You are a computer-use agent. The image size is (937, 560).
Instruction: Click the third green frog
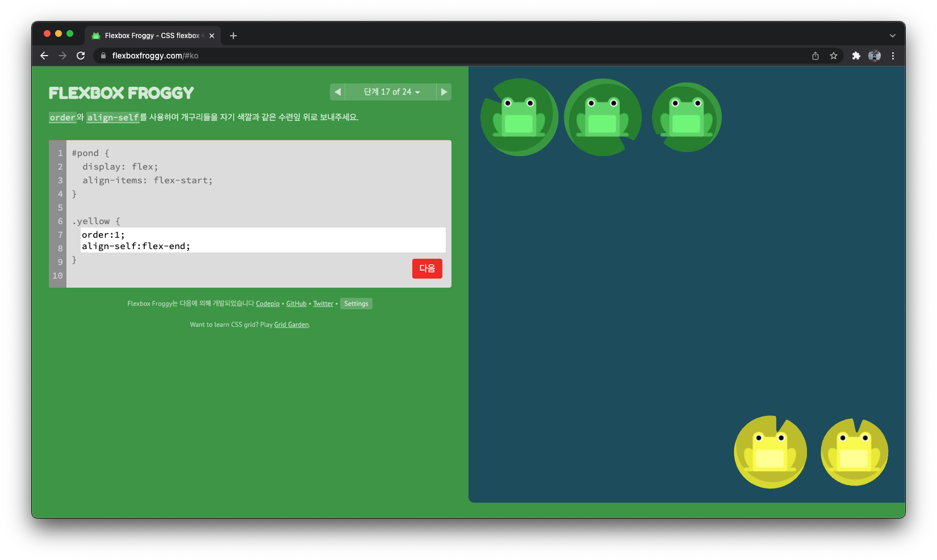click(x=686, y=117)
